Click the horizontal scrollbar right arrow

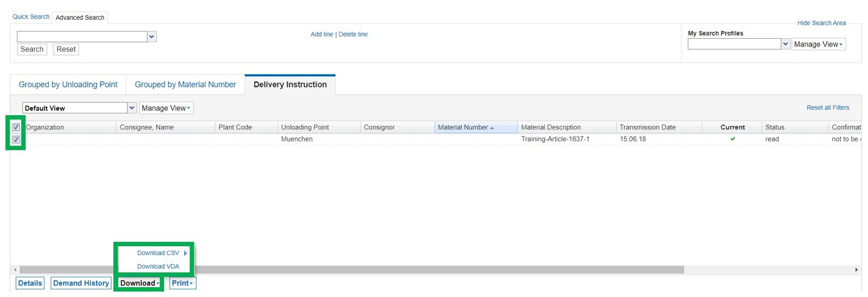click(x=856, y=270)
